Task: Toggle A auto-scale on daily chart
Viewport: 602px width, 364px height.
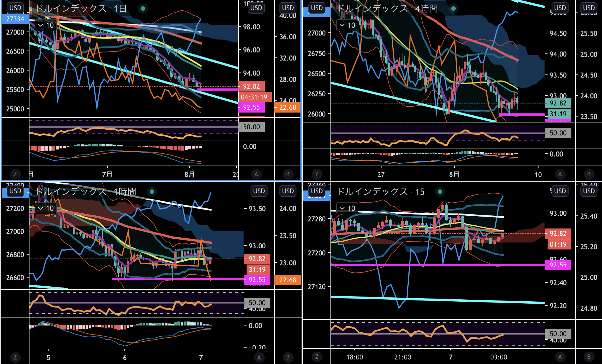Action: tap(256, 174)
